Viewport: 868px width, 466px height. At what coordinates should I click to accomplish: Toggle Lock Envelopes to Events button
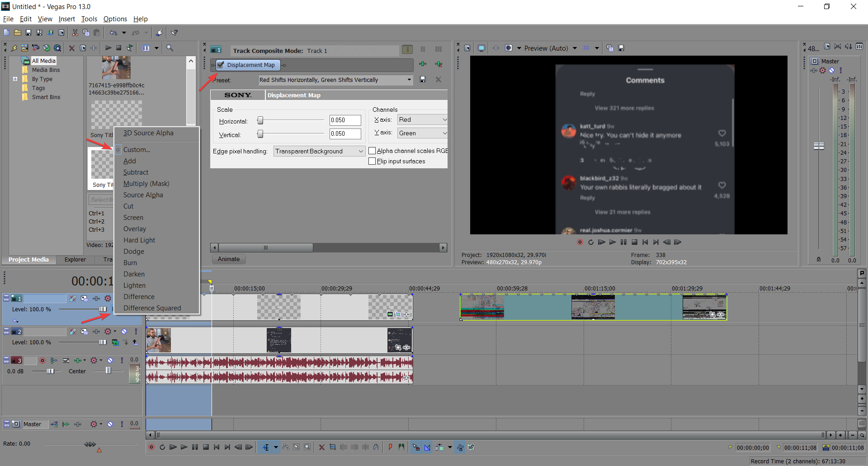tap(460, 447)
